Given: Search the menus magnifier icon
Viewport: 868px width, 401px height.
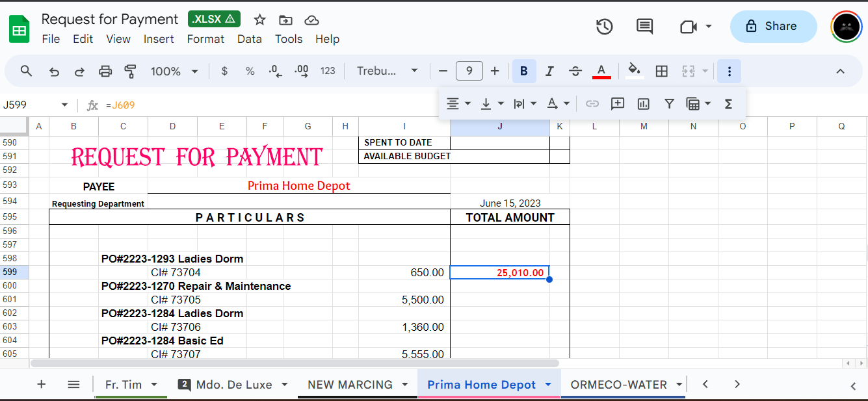Looking at the screenshot, I should click(x=27, y=71).
